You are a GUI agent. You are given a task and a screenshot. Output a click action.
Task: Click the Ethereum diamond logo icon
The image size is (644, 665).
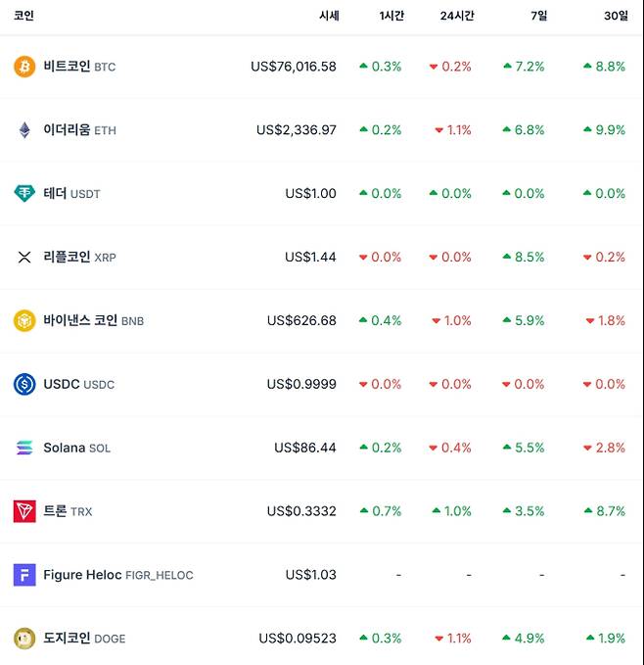point(24,130)
